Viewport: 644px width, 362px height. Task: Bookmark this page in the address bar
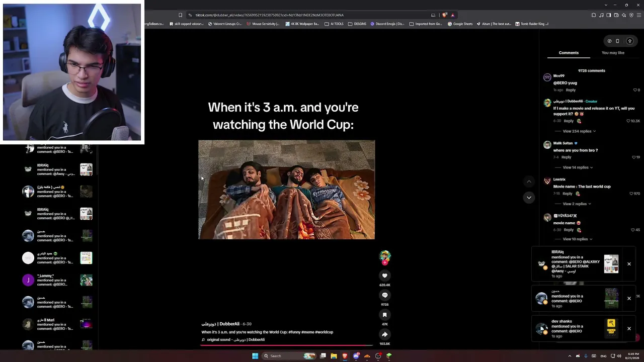(180, 15)
